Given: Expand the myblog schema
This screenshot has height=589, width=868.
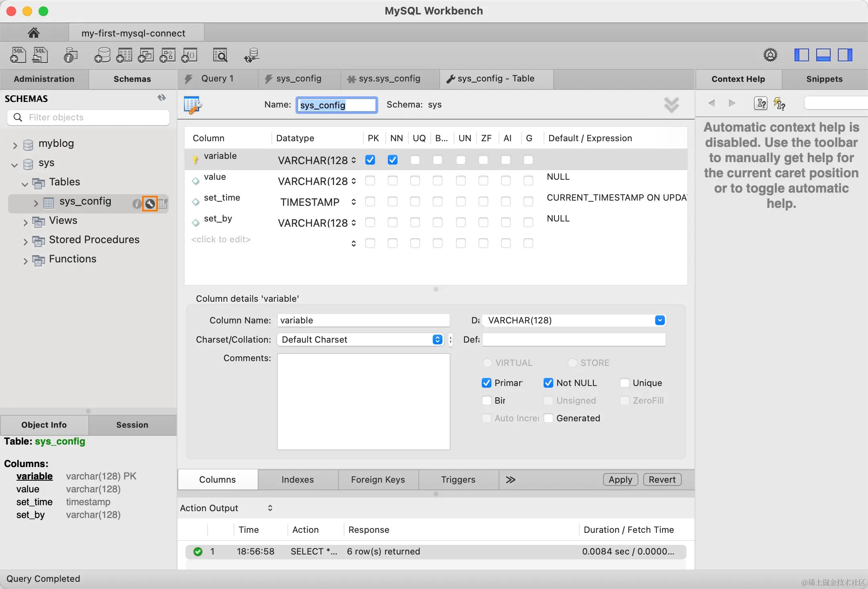Looking at the screenshot, I should [x=15, y=145].
